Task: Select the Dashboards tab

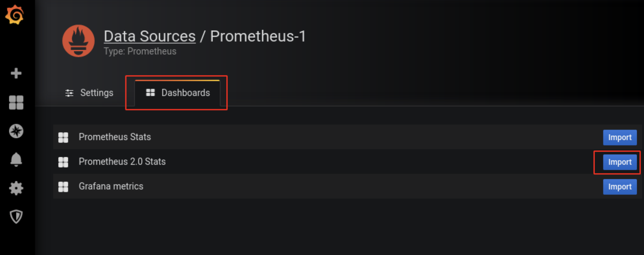Action: pos(177,93)
